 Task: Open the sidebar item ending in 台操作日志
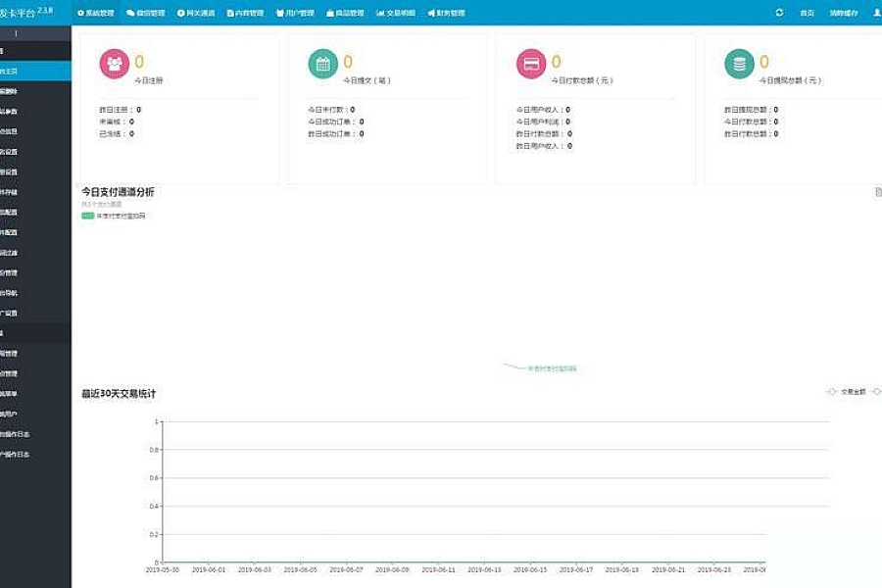[35, 434]
